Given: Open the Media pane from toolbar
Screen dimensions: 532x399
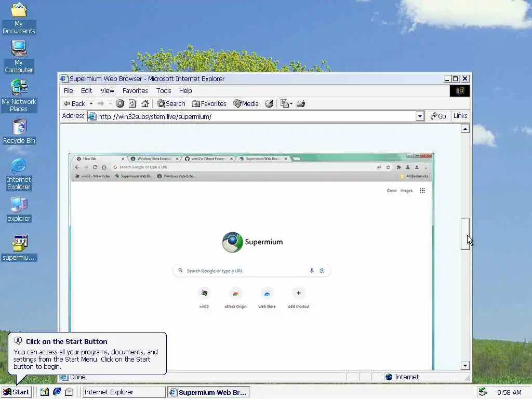Looking at the screenshot, I should pos(246,103).
